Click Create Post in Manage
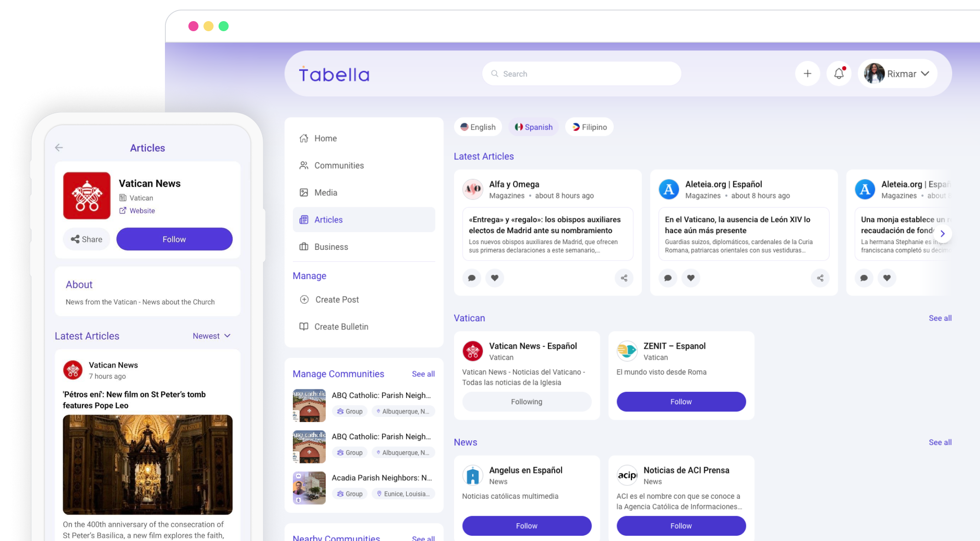The width and height of the screenshot is (980, 541). (364, 299)
